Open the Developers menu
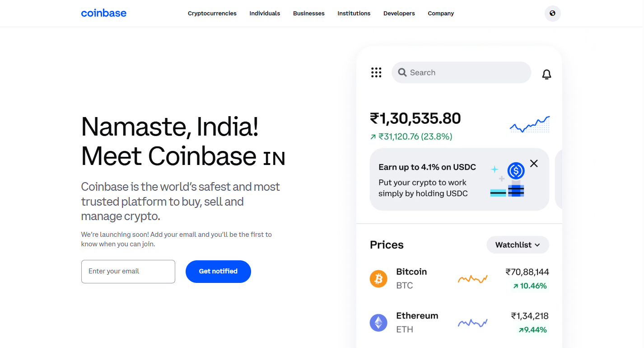Viewport: 644px width, 348px height. click(x=399, y=13)
